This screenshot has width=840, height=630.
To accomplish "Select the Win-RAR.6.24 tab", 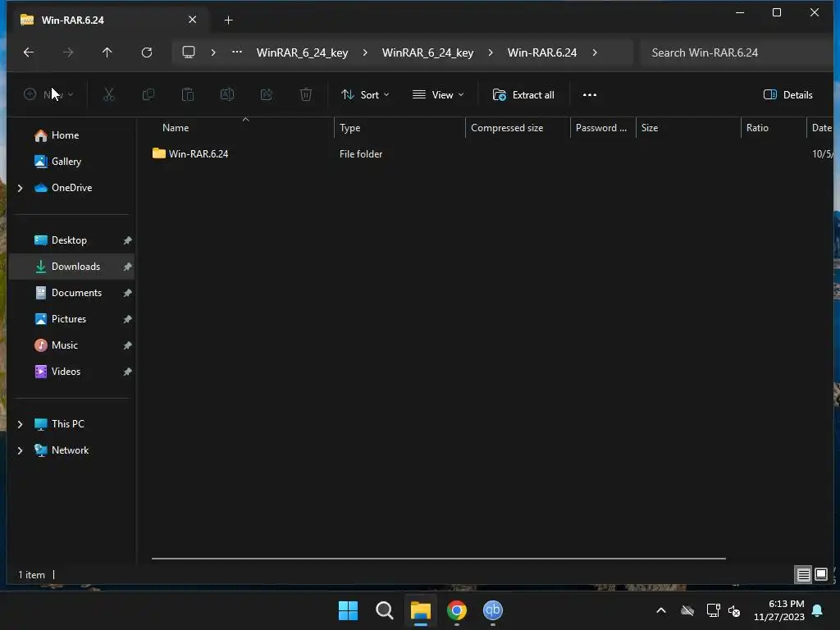I will [x=109, y=21].
